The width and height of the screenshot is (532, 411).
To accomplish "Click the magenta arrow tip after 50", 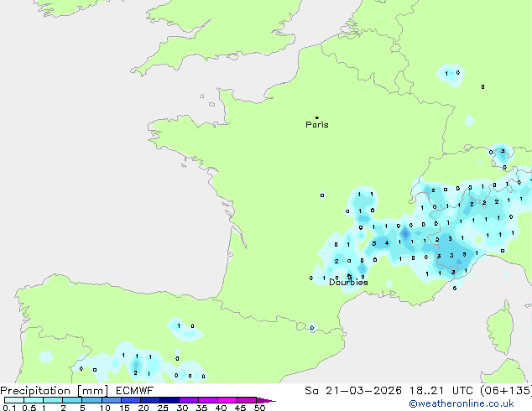I will tap(269, 400).
